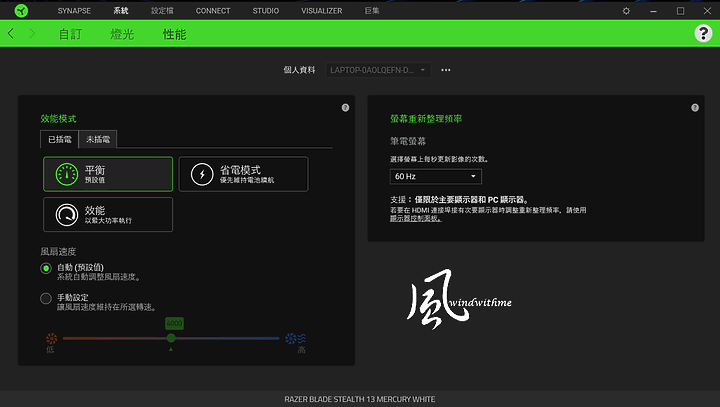This screenshot has height=407, width=720.
Task: Maximize the Synapse window
Action: tap(681, 11)
